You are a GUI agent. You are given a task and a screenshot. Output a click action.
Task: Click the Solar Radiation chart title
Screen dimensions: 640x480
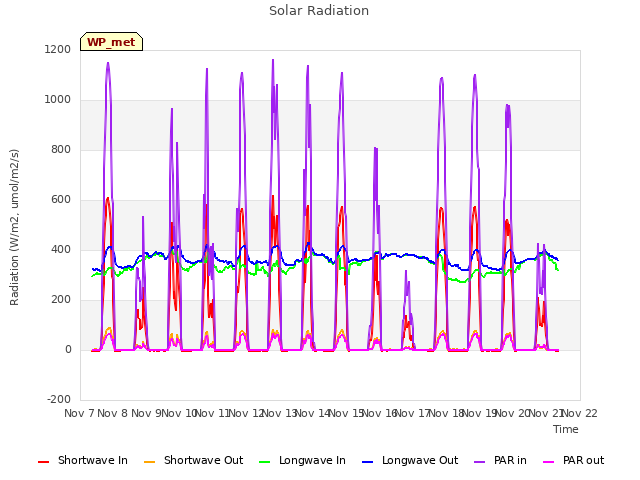[x=319, y=11]
